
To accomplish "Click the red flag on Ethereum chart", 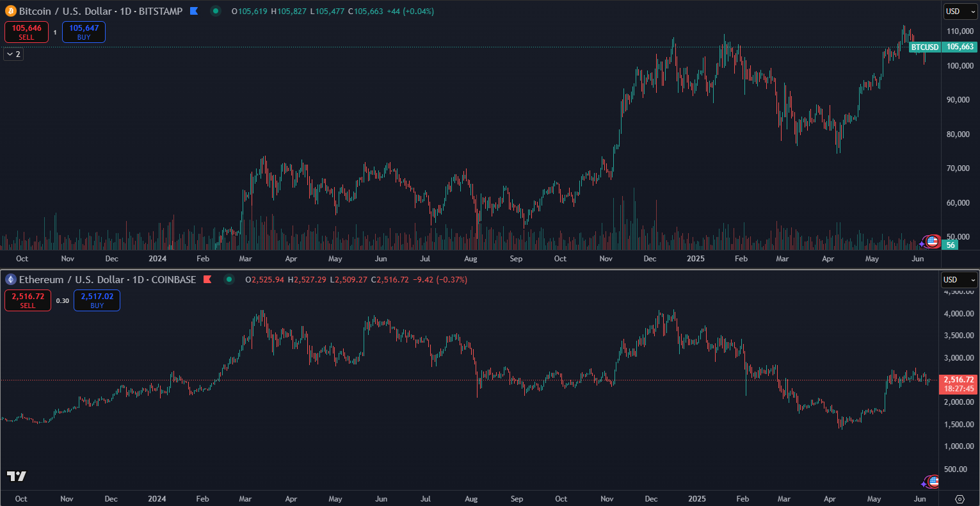I will 207,279.
